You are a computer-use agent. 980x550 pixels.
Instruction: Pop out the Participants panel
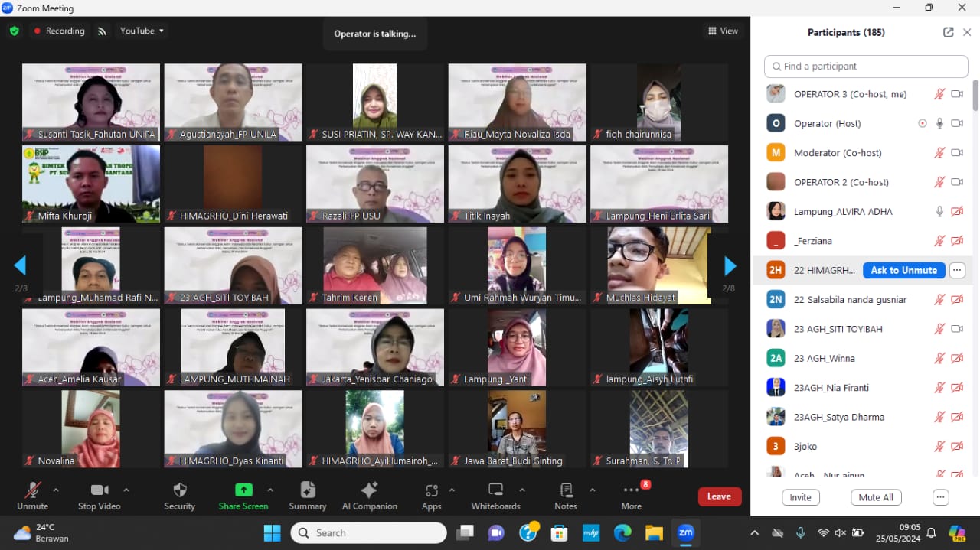click(948, 32)
